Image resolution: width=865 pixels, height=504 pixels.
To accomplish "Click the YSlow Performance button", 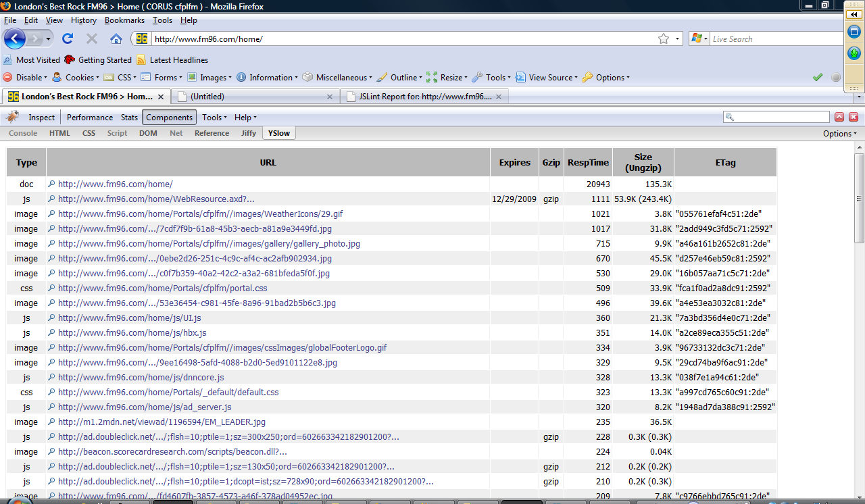I will tap(90, 117).
